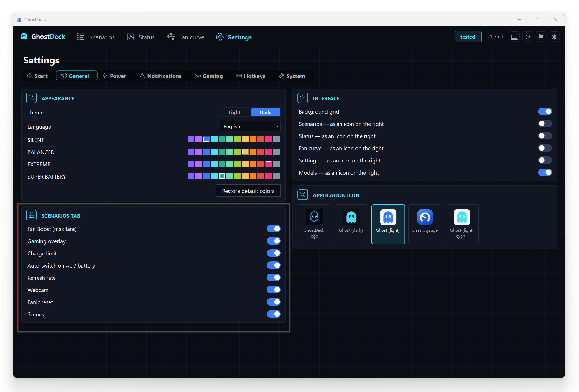Click Restore default colors

pos(248,191)
